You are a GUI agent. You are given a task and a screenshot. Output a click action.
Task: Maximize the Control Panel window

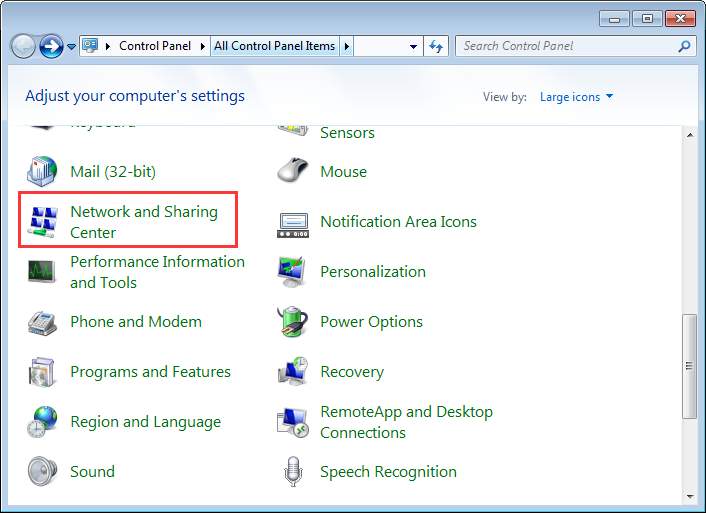click(x=647, y=19)
